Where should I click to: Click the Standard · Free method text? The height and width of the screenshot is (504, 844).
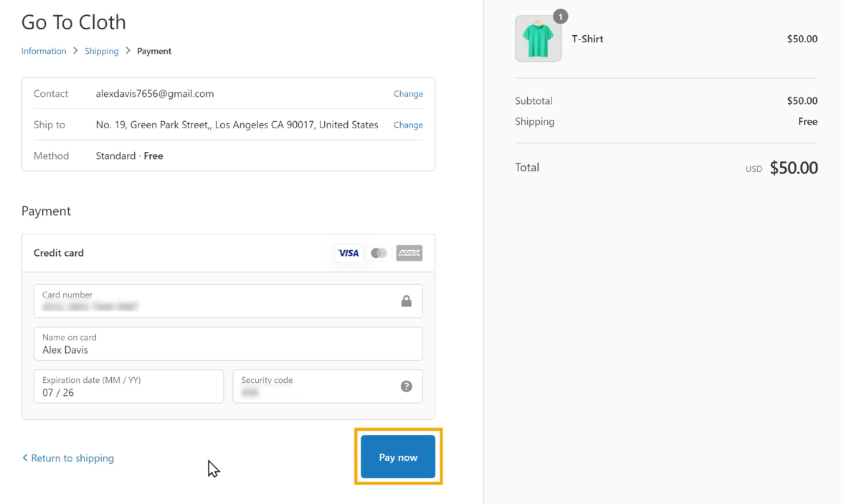129,156
